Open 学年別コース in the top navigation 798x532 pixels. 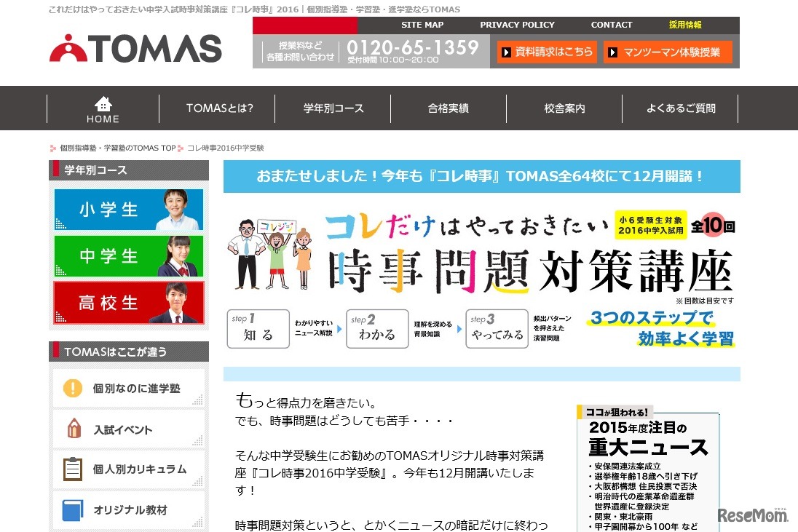[333, 108]
